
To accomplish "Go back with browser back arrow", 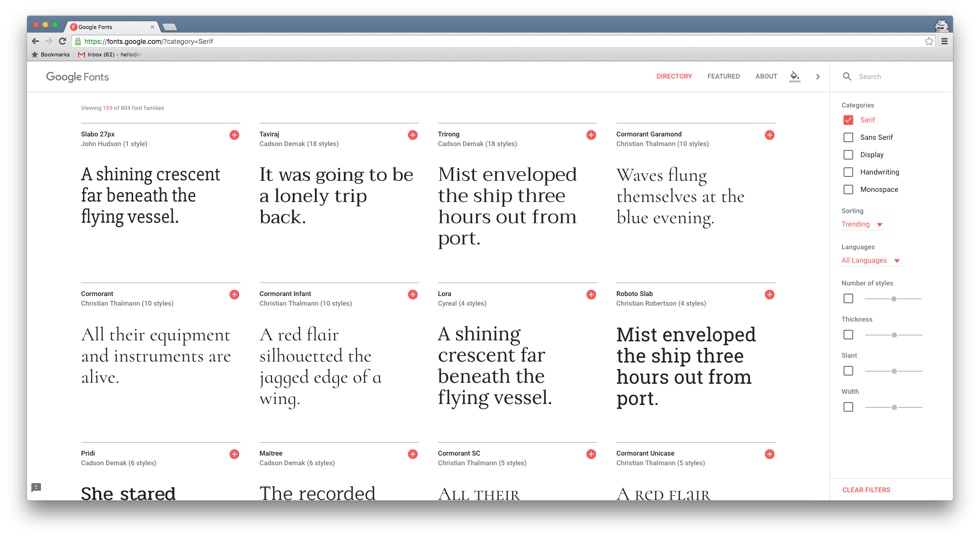I will click(35, 41).
